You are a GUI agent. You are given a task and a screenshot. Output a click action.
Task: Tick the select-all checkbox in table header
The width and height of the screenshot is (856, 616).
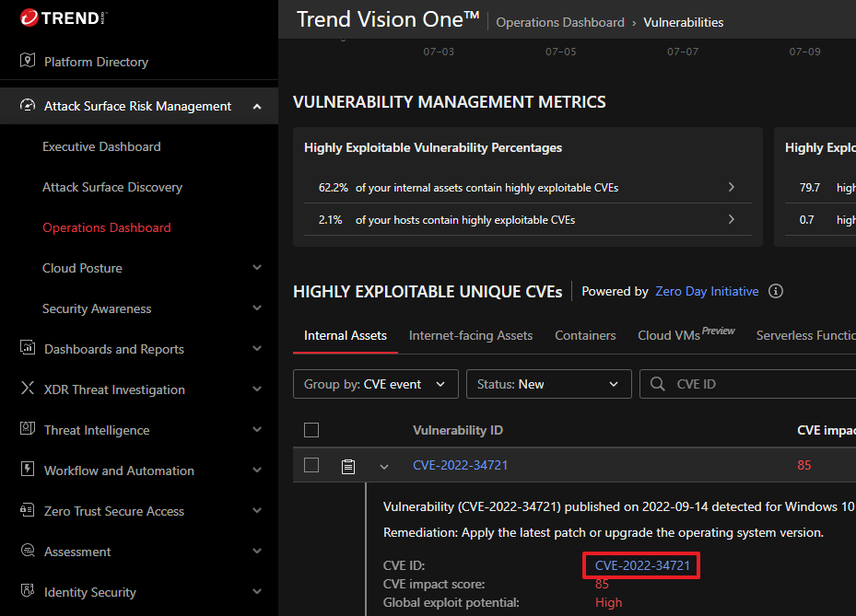(x=311, y=430)
